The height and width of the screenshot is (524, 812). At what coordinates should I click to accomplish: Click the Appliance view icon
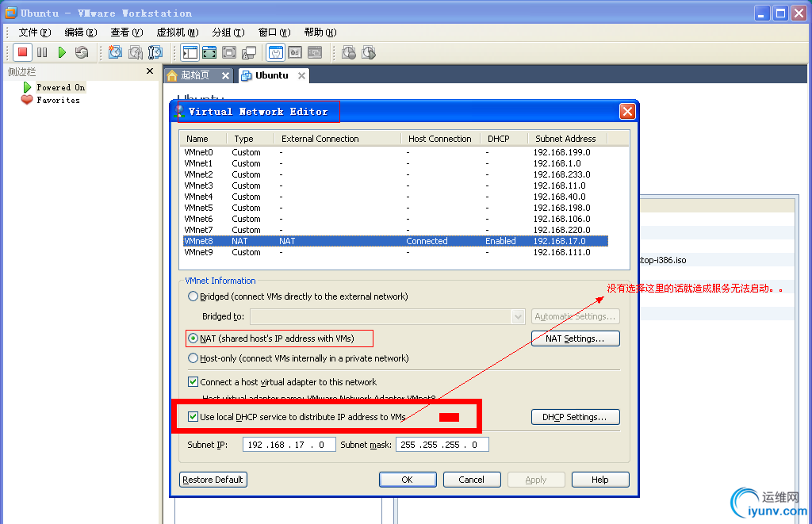tap(295, 52)
